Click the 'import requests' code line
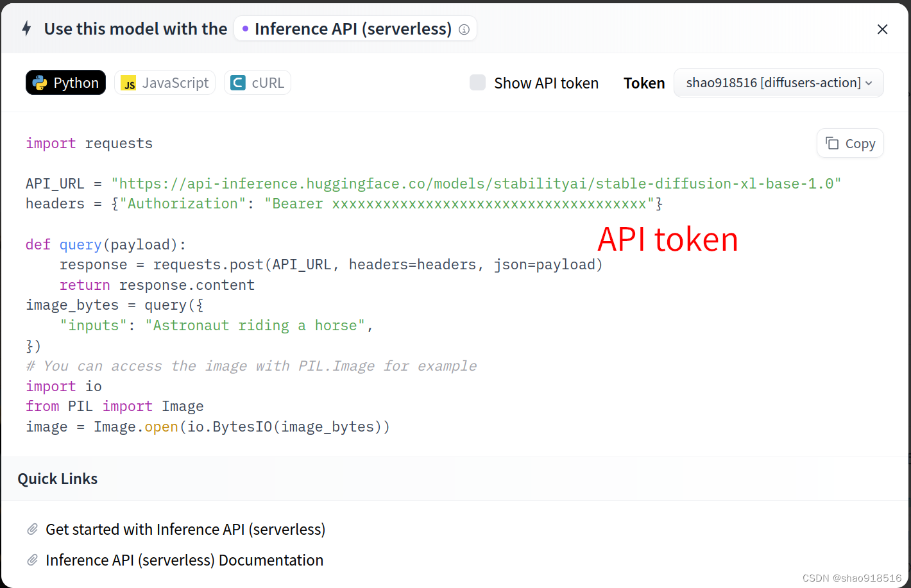 89,143
